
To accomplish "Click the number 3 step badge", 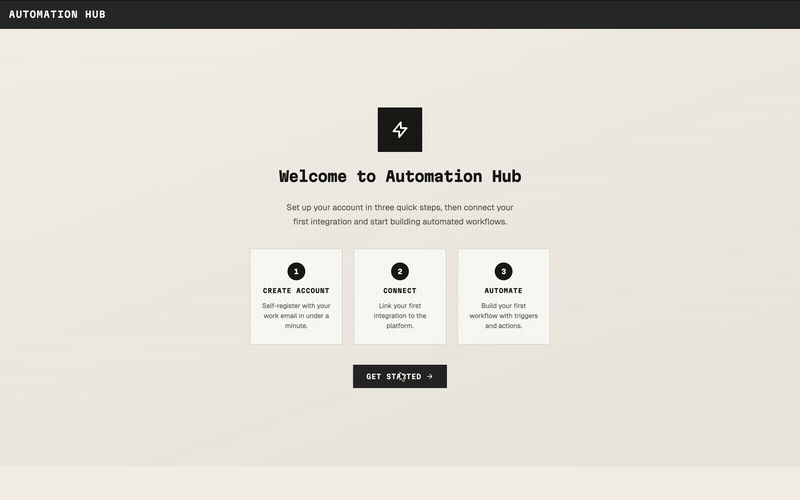I will pos(504,271).
